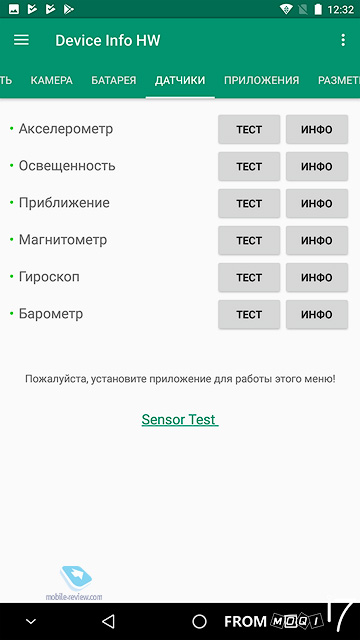The image size is (360, 640).
Task: Tap the Android back navigation triangle
Action: pyautogui.click(x=108, y=621)
